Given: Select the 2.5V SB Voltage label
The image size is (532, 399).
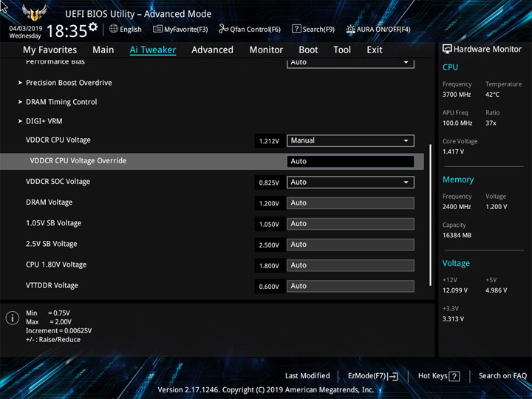Looking at the screenshot, I should pyautogui.click(x=52, y=244).
